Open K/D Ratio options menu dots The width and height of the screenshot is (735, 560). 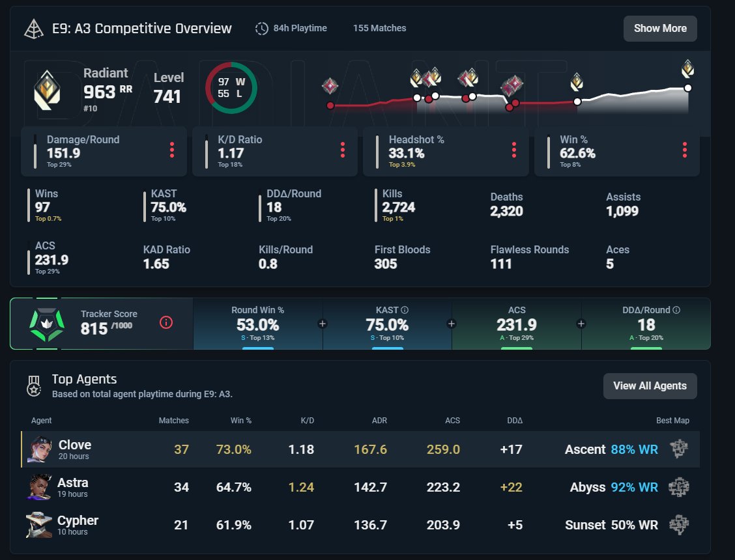343,150
